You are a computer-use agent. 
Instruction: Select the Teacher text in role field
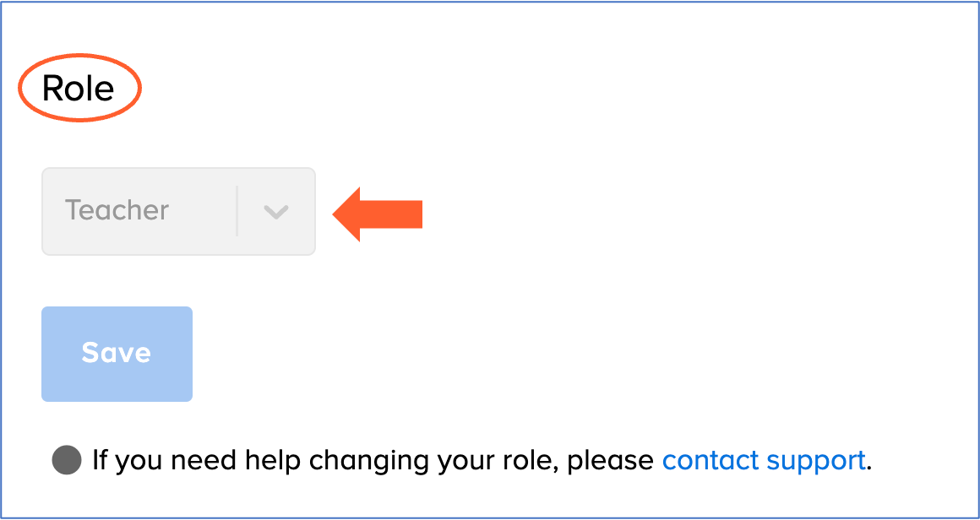point(117,210)
